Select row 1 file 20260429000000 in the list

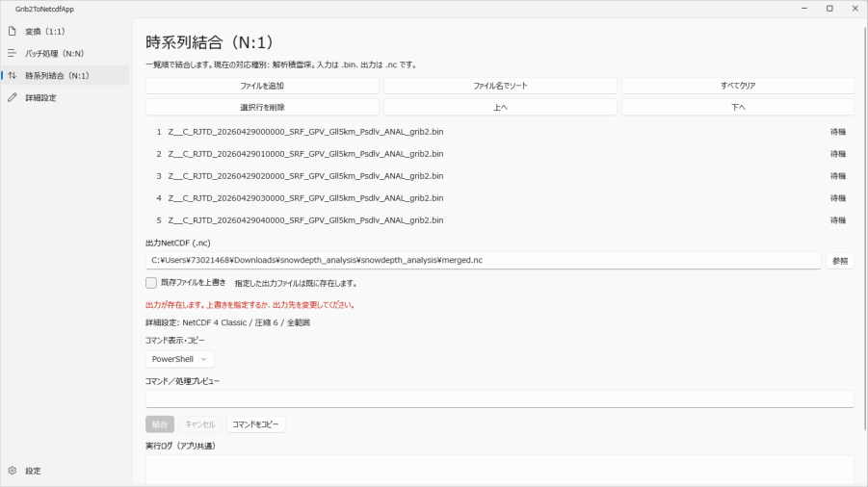500,132
